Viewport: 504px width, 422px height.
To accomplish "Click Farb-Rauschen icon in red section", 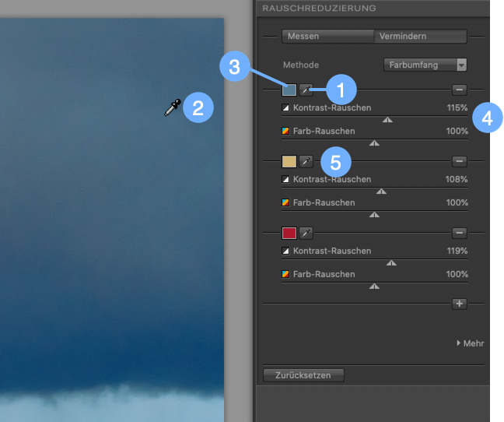I will [285, 274].
